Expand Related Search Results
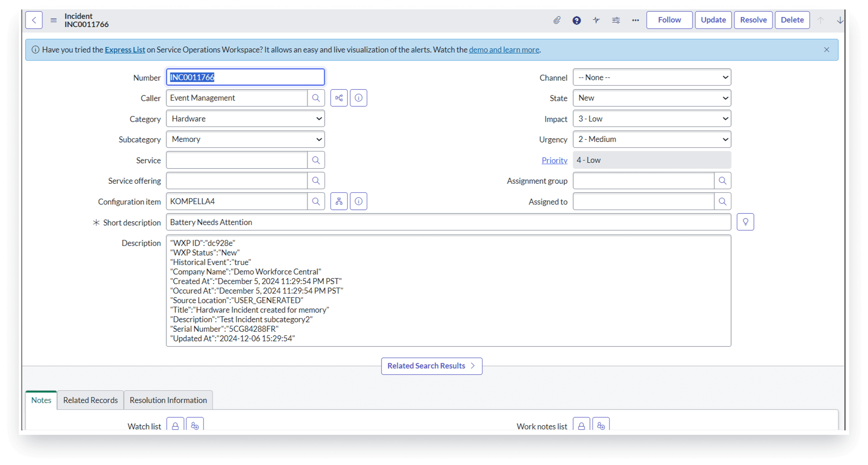The image size is (868, 465). (x=432, y=366)
